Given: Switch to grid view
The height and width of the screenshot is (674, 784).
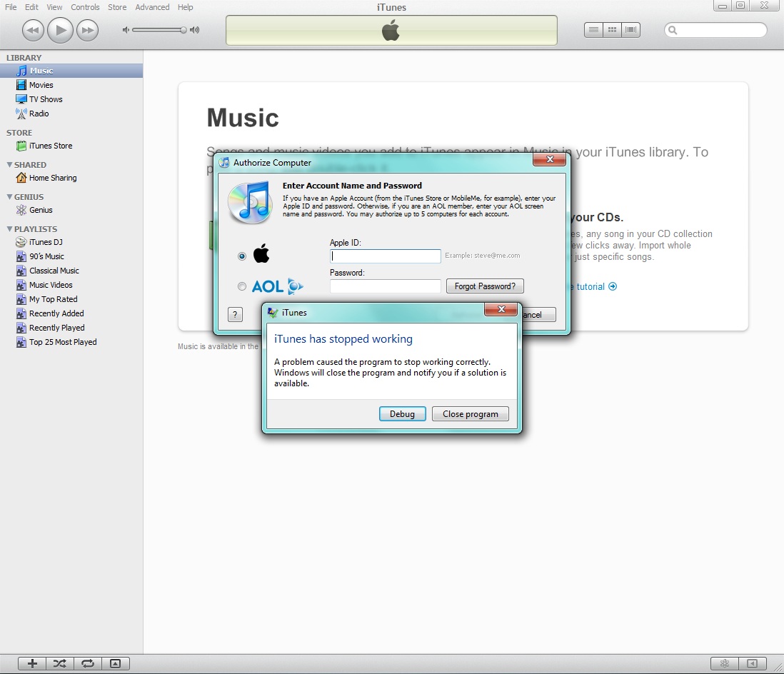Looking at the screenshot, I should pyautogui.click(x=612, y=30).
